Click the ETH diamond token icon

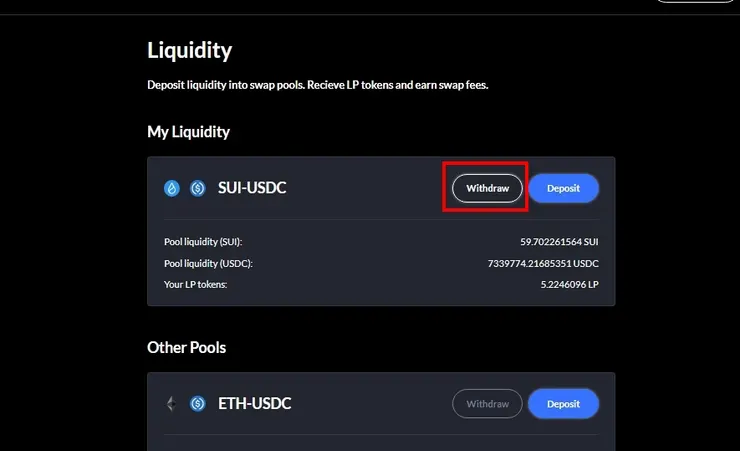click(x=171, y=404)
